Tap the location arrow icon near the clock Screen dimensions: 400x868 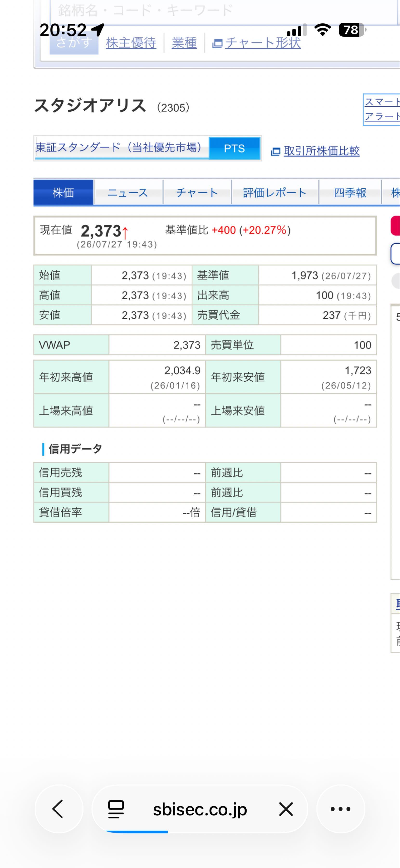pos(98,30)
